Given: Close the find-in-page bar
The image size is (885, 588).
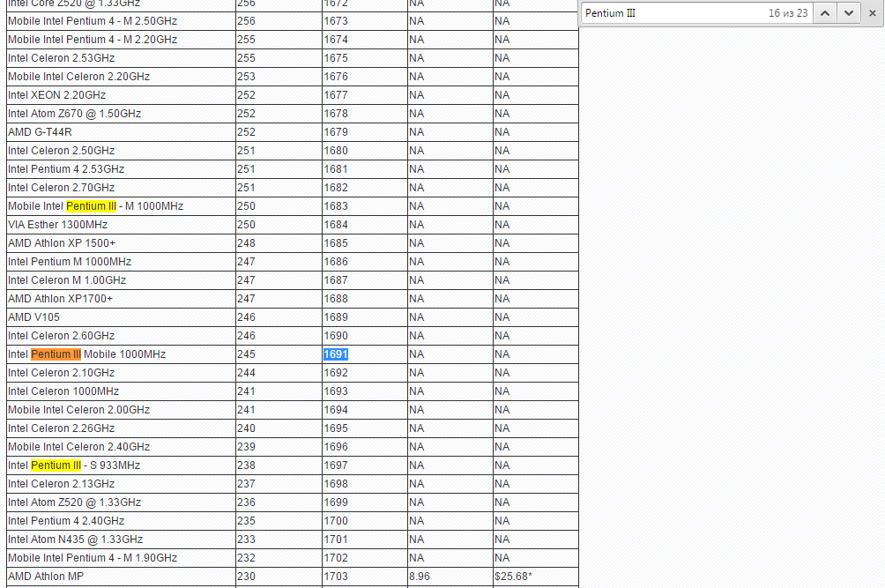Looking at the screenshot, I should (872, 13).
